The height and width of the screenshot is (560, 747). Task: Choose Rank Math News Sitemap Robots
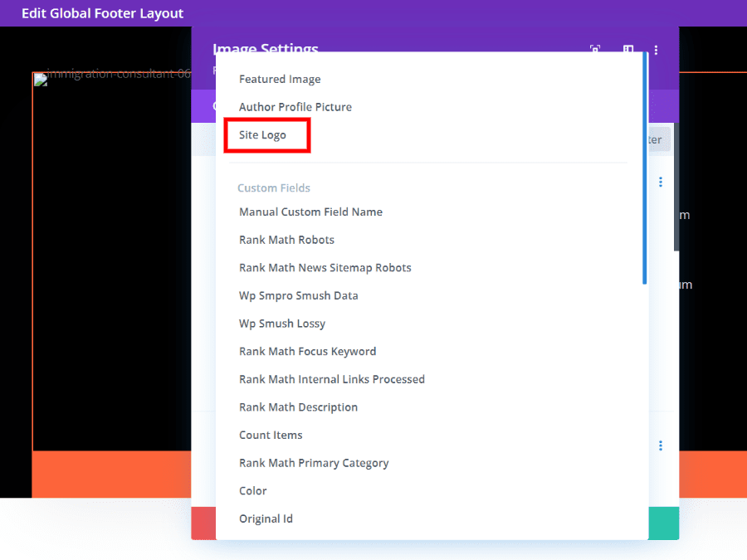(325, 267)
